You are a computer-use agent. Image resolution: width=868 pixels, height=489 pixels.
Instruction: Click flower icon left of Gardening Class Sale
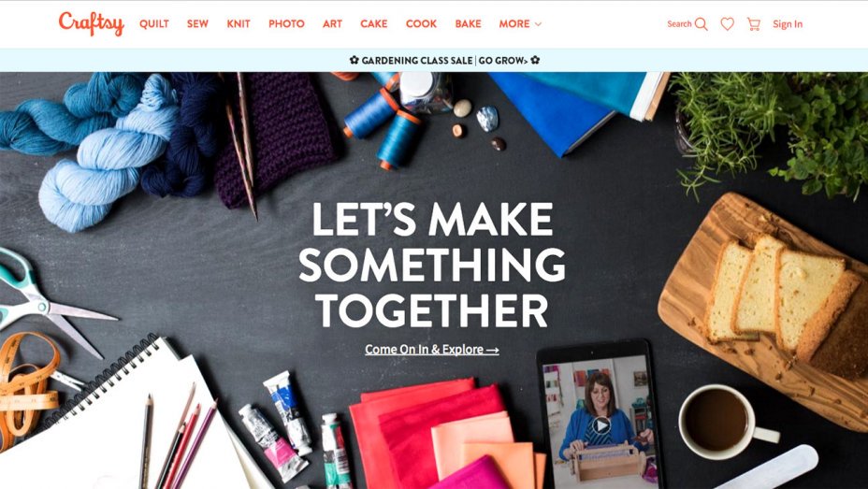[354, 60]
